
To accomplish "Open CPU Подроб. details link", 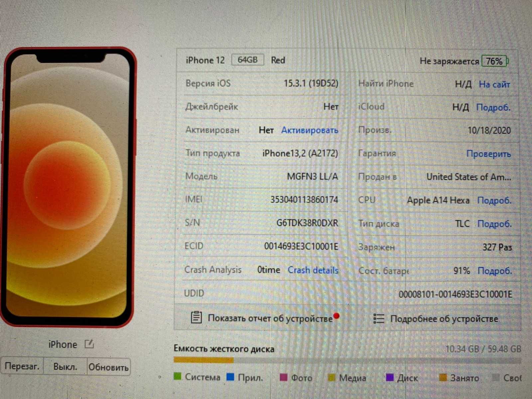I will (x=494, y=200).
